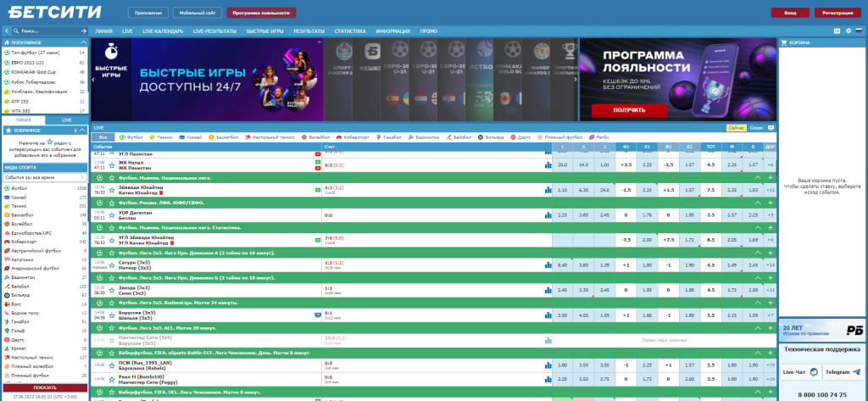Toggle the Сейчас live filter

[x=737, y=127]
